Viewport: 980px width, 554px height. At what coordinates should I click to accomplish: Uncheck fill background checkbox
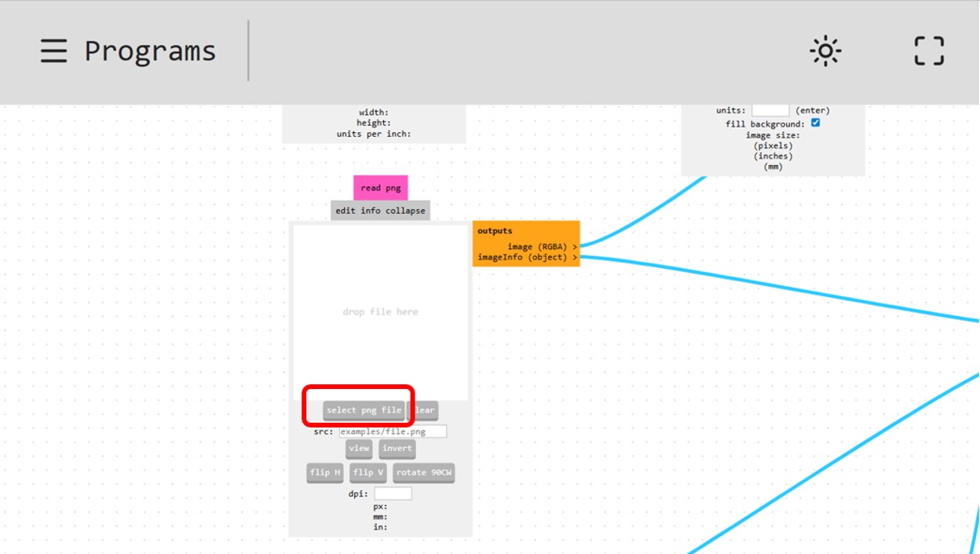(x=815, y=123)
